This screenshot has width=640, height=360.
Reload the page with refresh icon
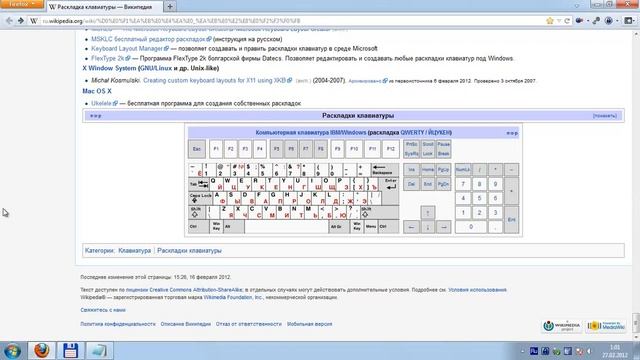(567, 21)
